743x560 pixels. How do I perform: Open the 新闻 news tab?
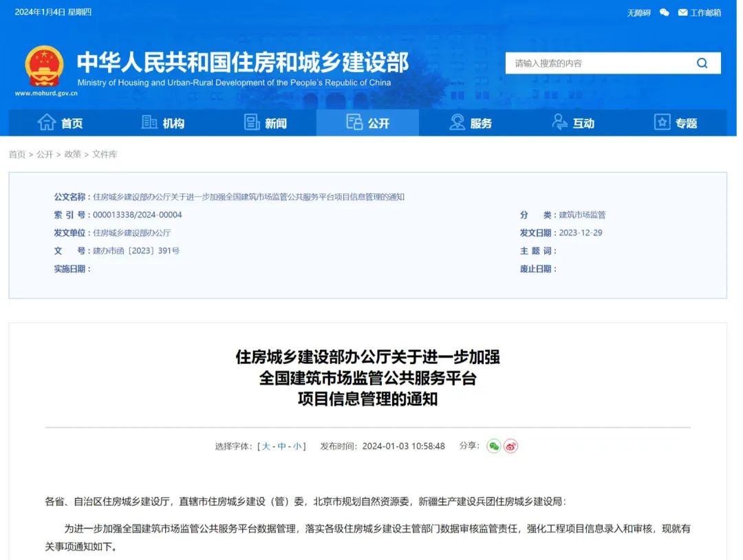[x=266, y=123]
